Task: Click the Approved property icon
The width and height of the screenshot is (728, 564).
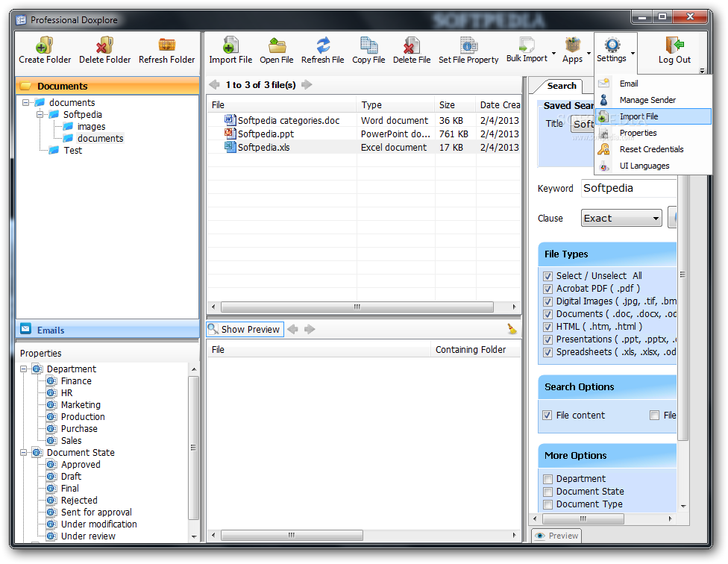Action: (x=52, y=464)
